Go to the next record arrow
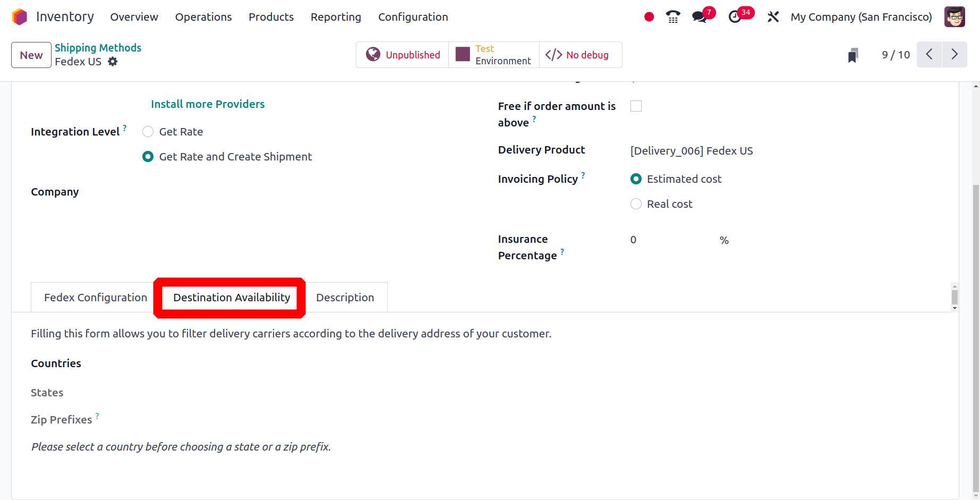The image size is (980, 500). [x=955, y=55]
